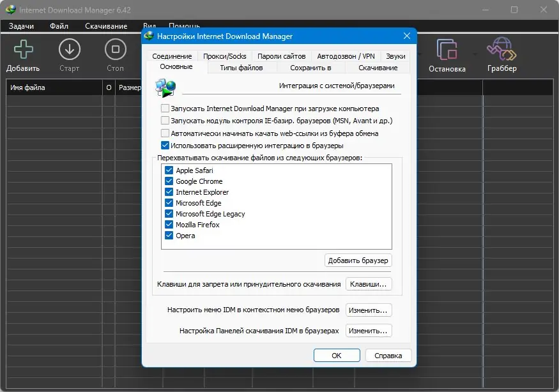Uncheck Microsoft Edge Legacy in browser list
559x392 pixels.
169,214
